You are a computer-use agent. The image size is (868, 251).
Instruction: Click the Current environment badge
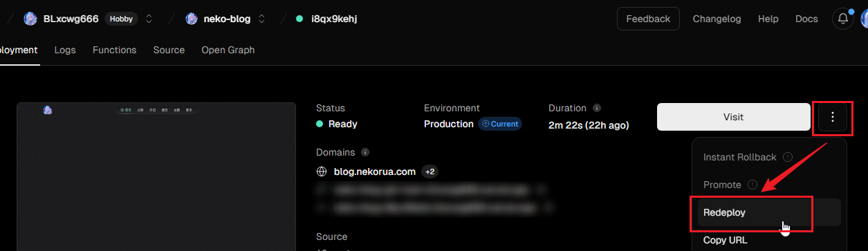(500, 124)
